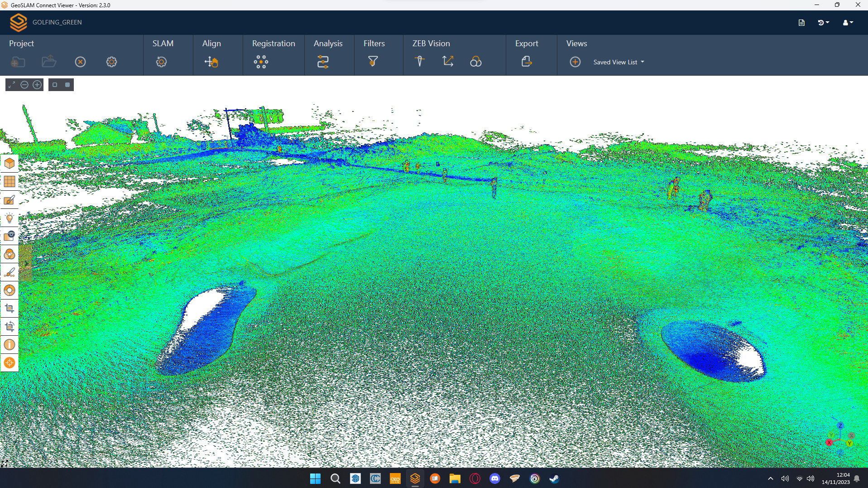Open the Registration points tool

click(261, 62)
